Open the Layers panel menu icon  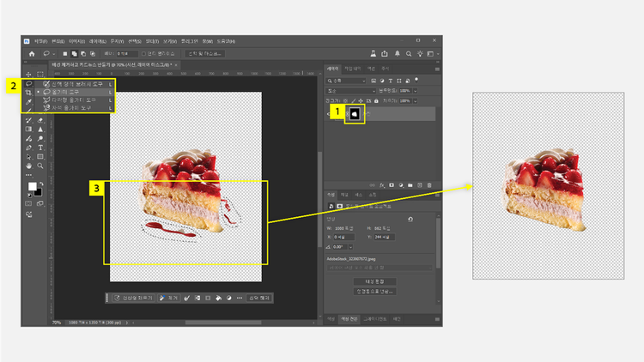[437, 69]
